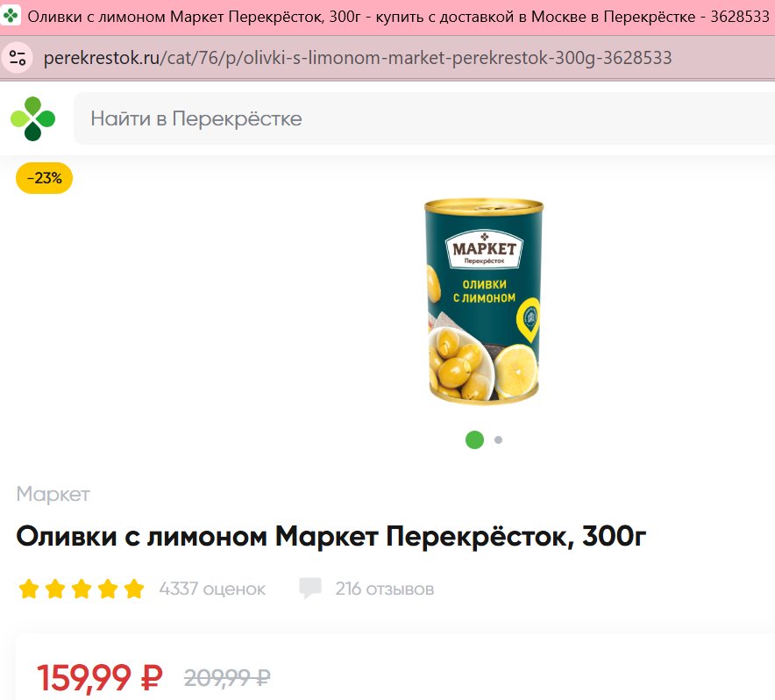Select the third rating star
775x700 pixels.
coord(82,589)
